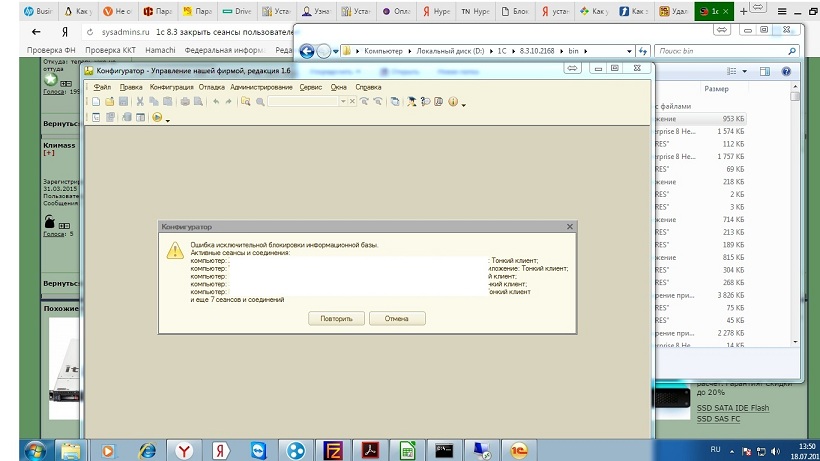Viewport: 820px width, 461px height.
Task: Close the Конфигуратор error dialog with X
Action: [570, 227]
